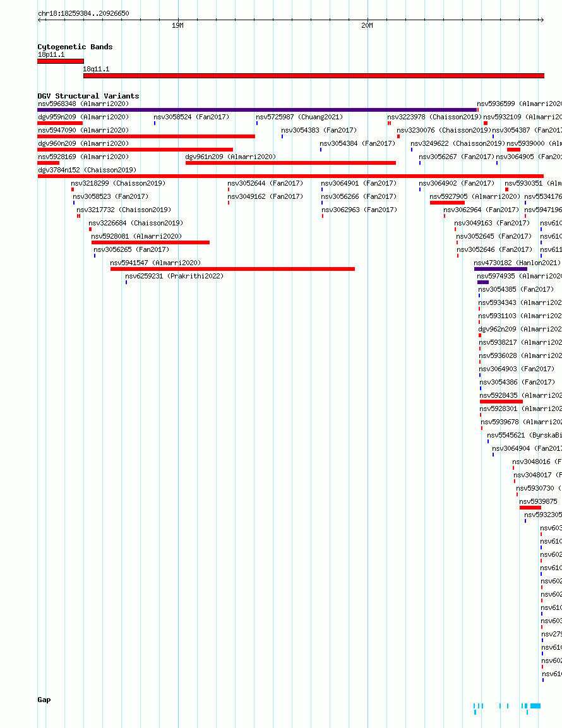Viewport: 562px width, 728px height.
Task: Open variant nsv5928435 label
Action: (521, 396)
